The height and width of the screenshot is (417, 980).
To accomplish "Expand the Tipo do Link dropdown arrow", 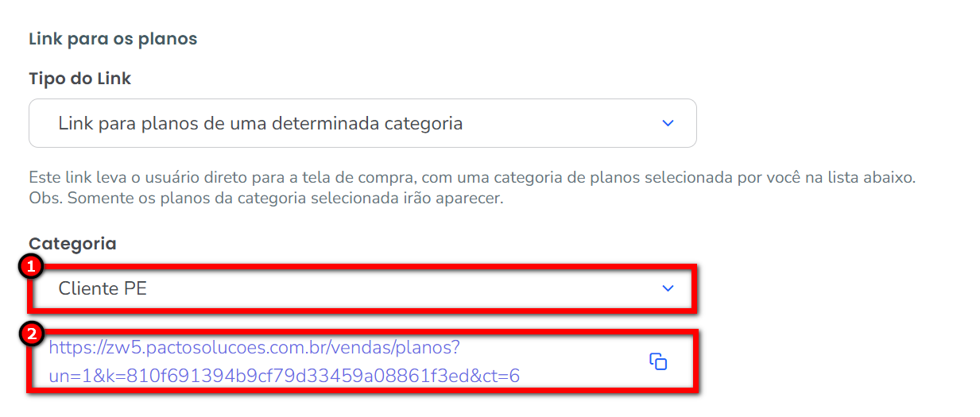I will (x=668, y=123).
